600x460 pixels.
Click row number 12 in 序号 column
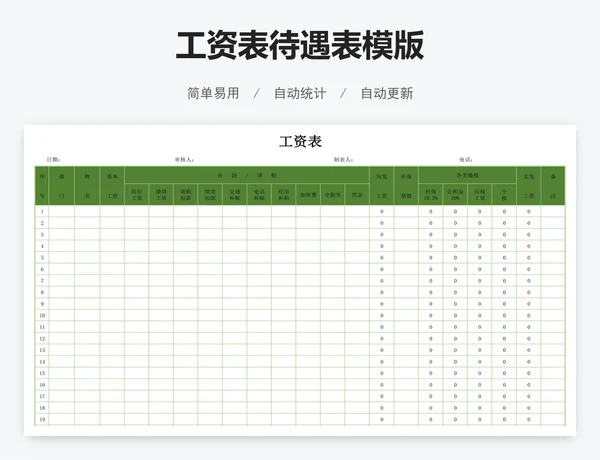coord(42,339)
